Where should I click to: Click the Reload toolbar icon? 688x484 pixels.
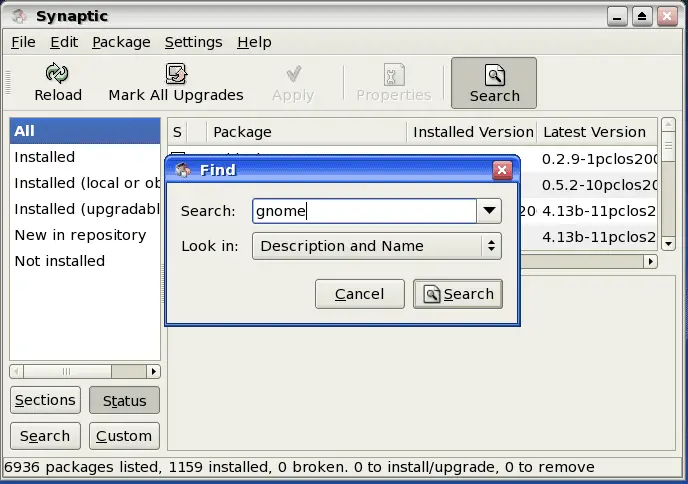[57, 73]
